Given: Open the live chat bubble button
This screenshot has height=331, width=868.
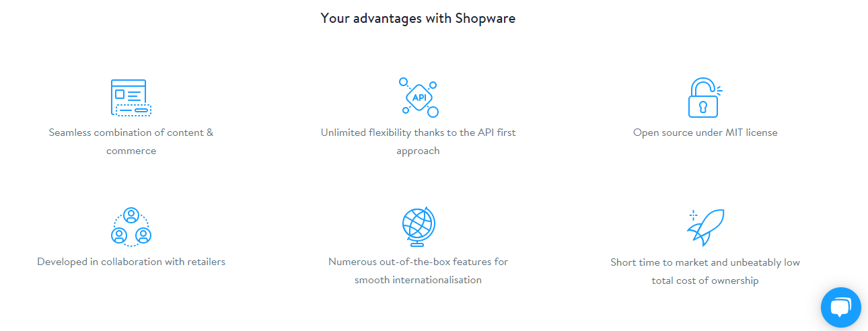Looking at the screenshot, I should click(841, 307).
